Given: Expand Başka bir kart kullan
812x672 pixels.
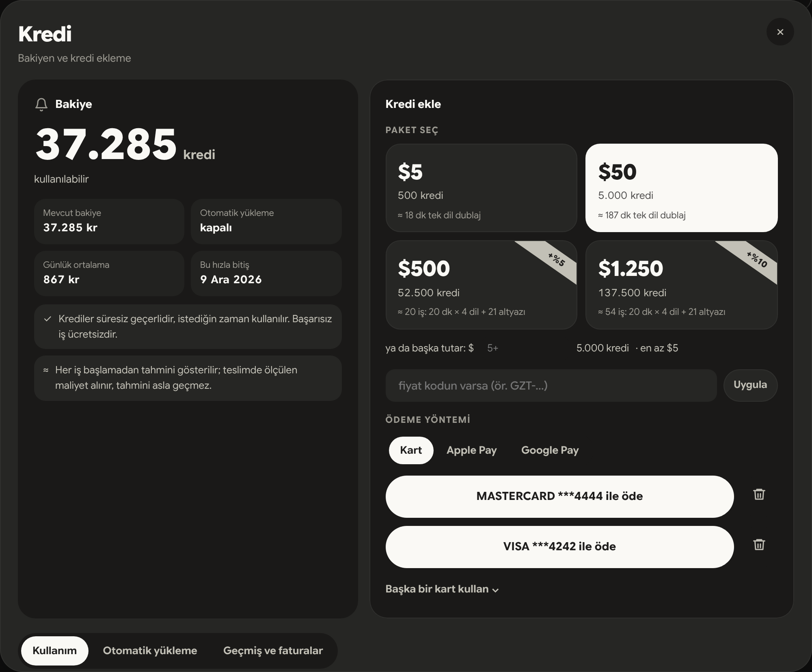Looking at the screenshot, I should [x=442, y=589].
